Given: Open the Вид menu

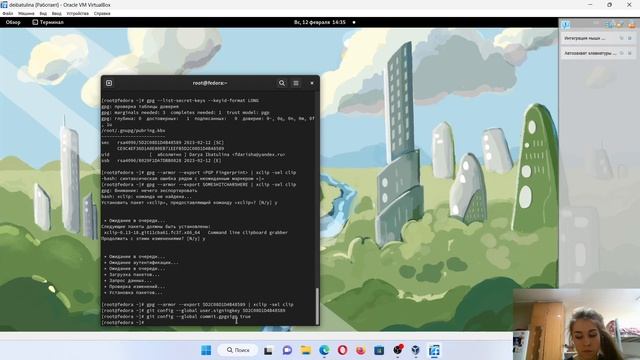Looking at the screenshot, I should pyautogui.click(x=43, y=13).
